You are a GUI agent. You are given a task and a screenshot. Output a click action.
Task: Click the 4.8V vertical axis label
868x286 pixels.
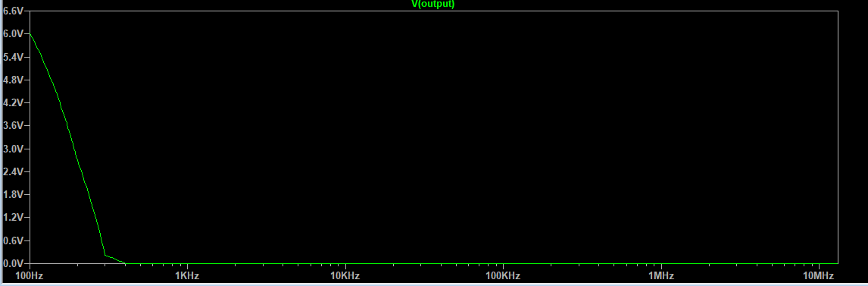(14, 80)
